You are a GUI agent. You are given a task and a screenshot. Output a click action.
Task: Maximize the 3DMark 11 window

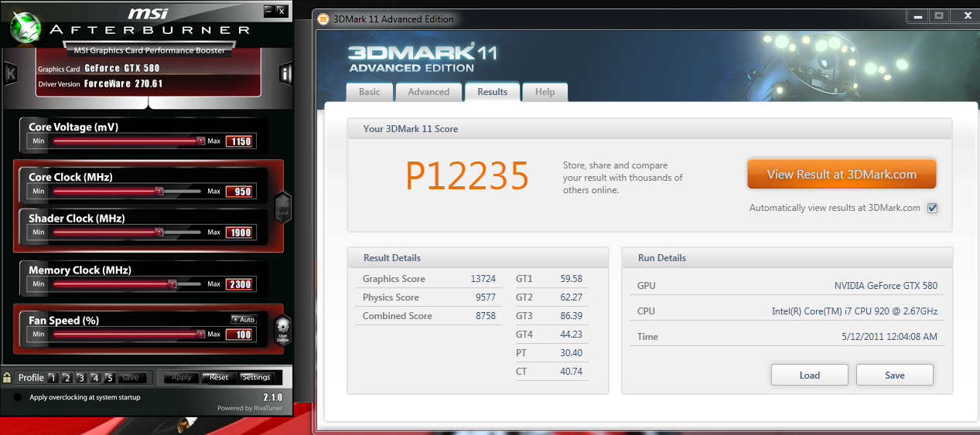click(x=940, y=15)
